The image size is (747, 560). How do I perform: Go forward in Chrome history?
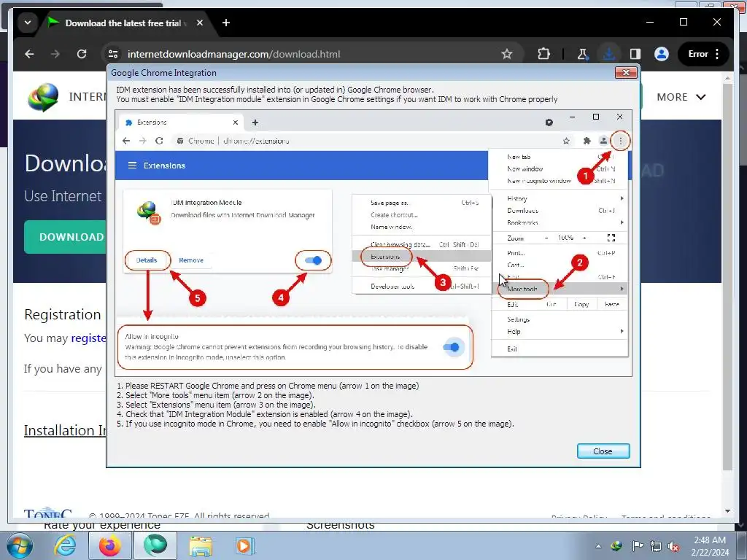click(55, 54)
